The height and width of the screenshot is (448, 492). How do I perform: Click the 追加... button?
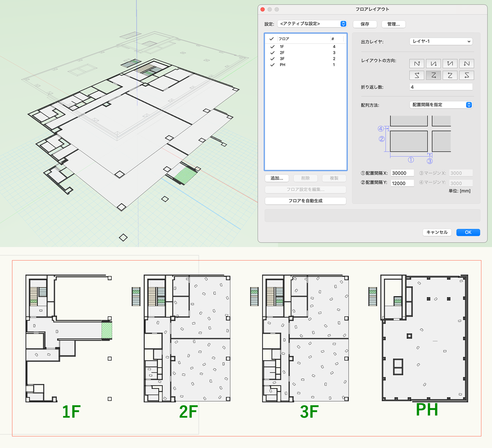coord(277,178)
